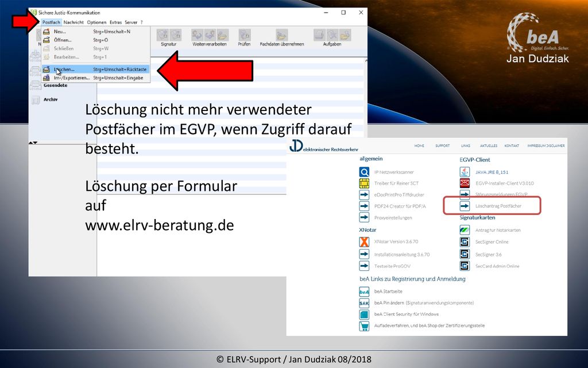Click the arrow icon beside eDocPrintPro Tiffdrucker

364,194
